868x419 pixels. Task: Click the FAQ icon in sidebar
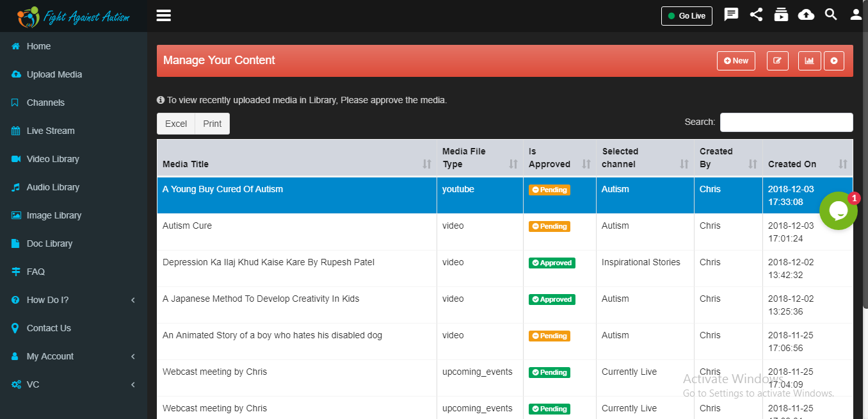coord(16,272)
